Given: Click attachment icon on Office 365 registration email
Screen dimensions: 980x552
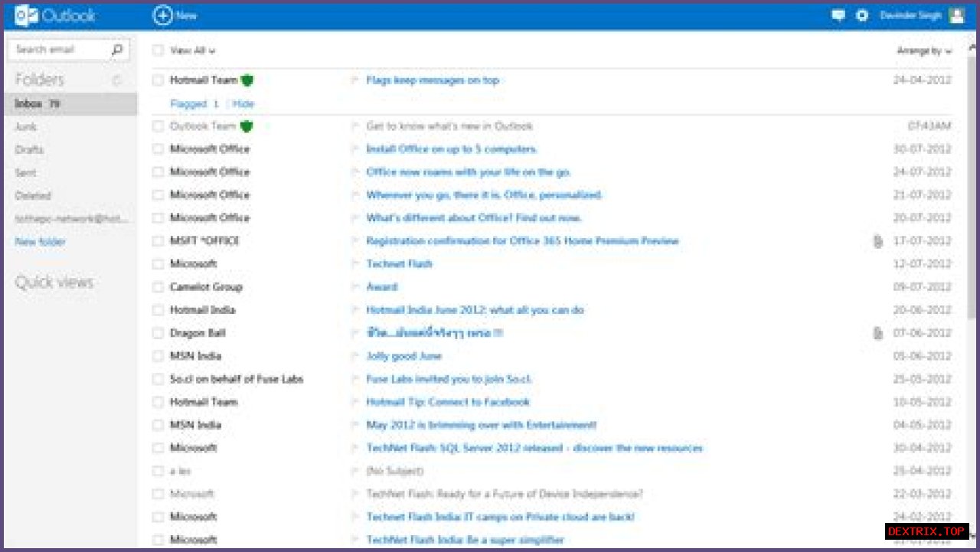Looking at the screenshot, I should tap(878, 241).
